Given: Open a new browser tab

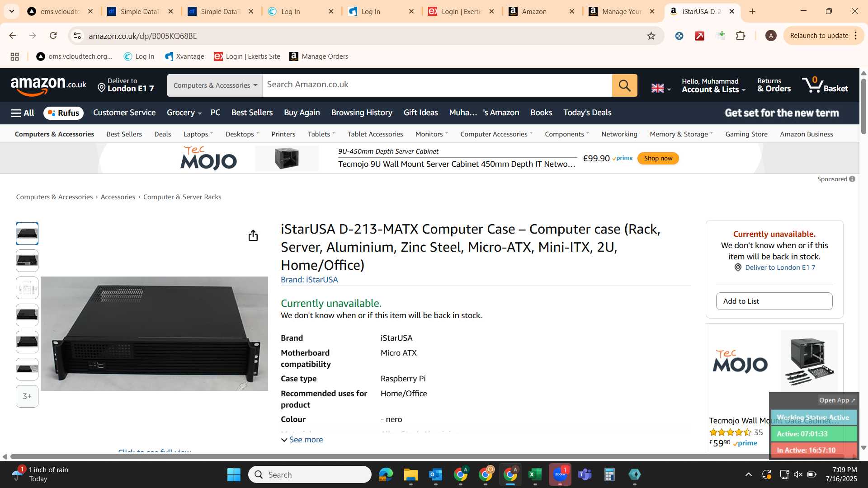Looking at the screenshot, I should pyautogui.click(x=752, y=11).
